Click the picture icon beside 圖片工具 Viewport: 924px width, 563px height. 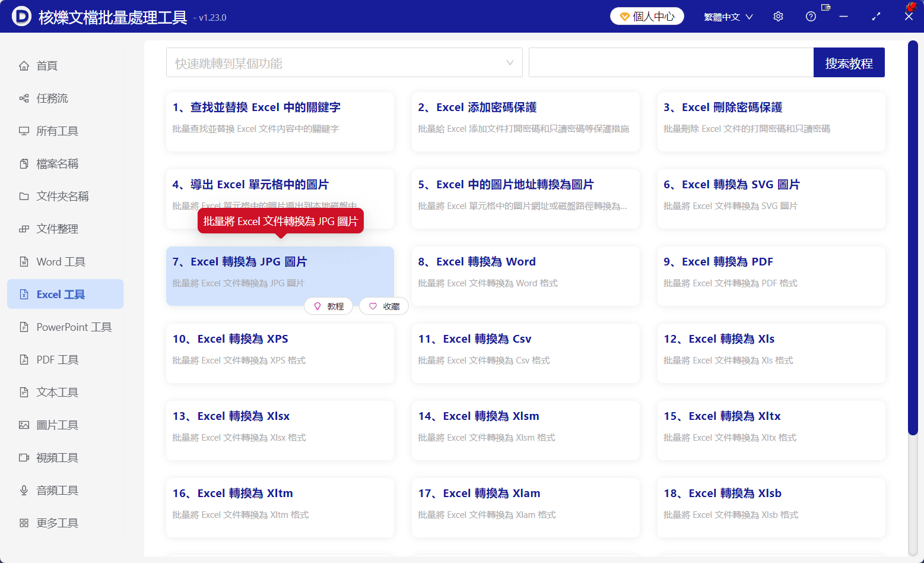pyautogui.click(x=24, y=425)
